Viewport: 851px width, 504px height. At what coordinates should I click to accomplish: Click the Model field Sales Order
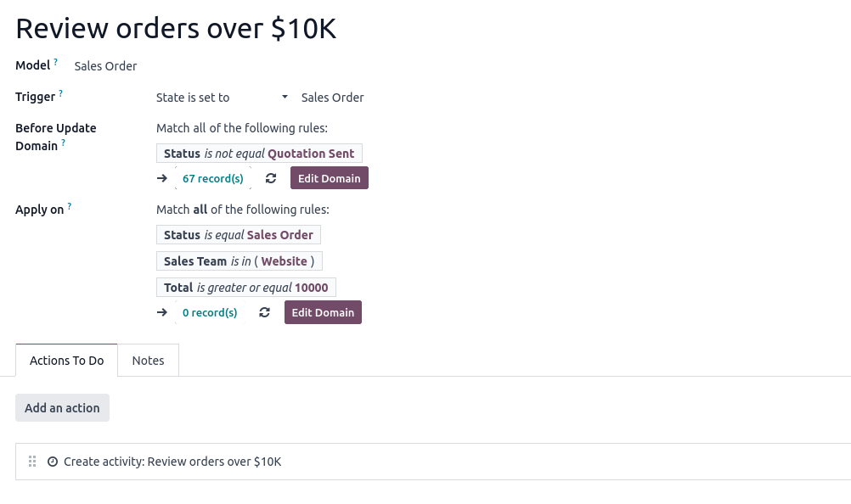click(x=105, y=66)
